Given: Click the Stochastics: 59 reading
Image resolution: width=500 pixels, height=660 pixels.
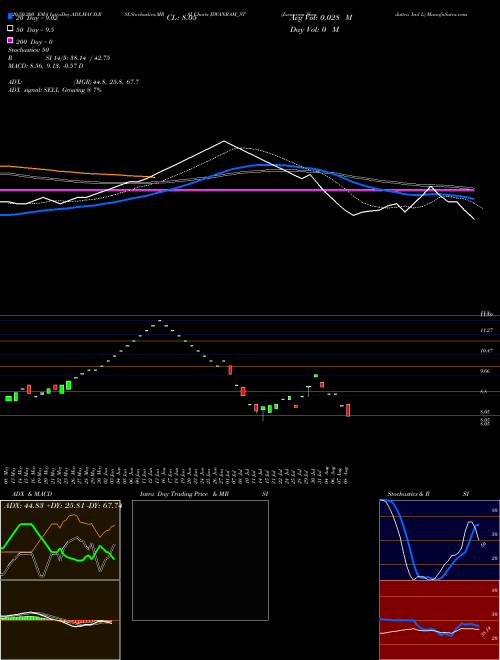Looking at the screenshot, I should [28, 50].
